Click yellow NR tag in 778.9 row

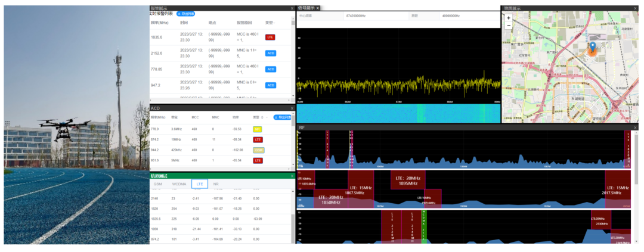pyautogui.click(x=258, y=129)
